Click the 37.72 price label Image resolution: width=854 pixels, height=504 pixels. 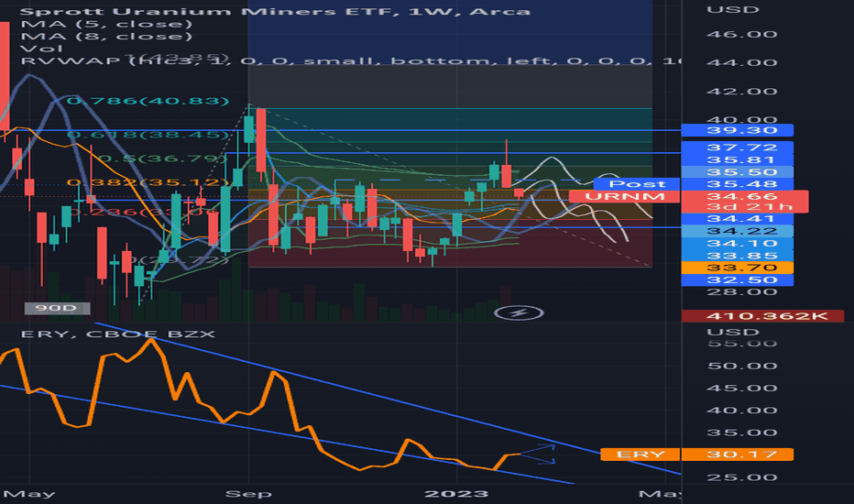point(737,148)
